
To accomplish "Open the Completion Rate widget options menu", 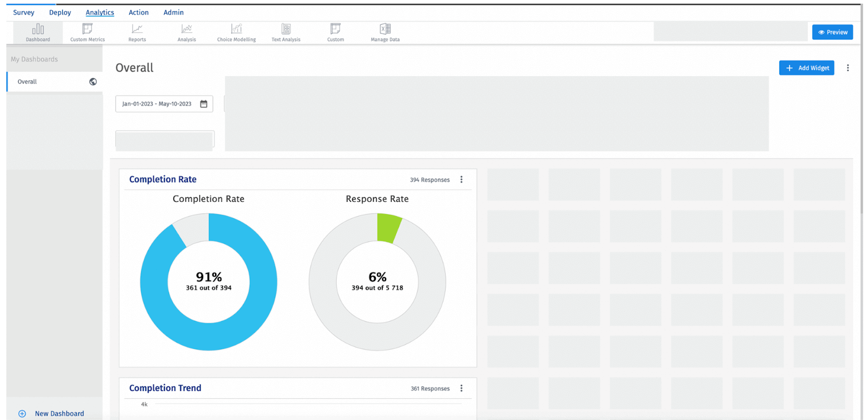I will tap(461, 179).
